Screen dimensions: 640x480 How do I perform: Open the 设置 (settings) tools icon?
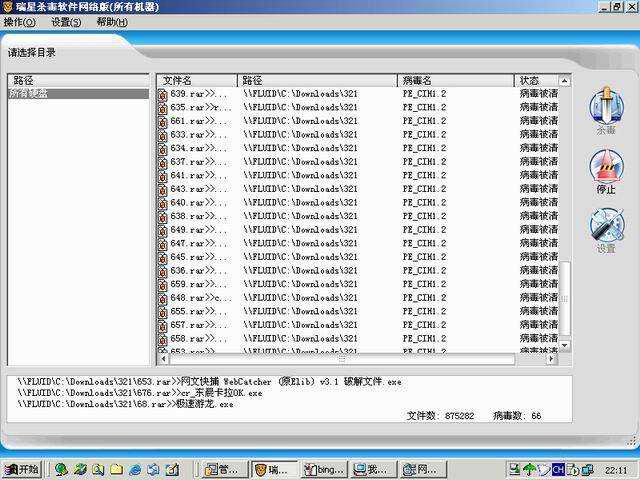pos(606,228)
